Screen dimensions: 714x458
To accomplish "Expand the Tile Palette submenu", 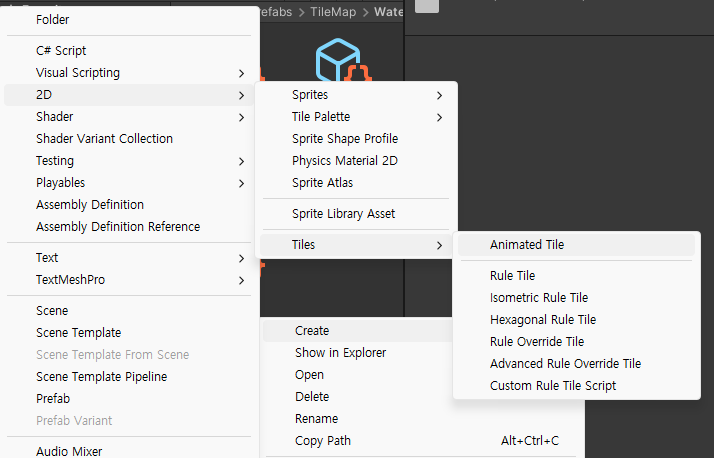I will 356,117.
